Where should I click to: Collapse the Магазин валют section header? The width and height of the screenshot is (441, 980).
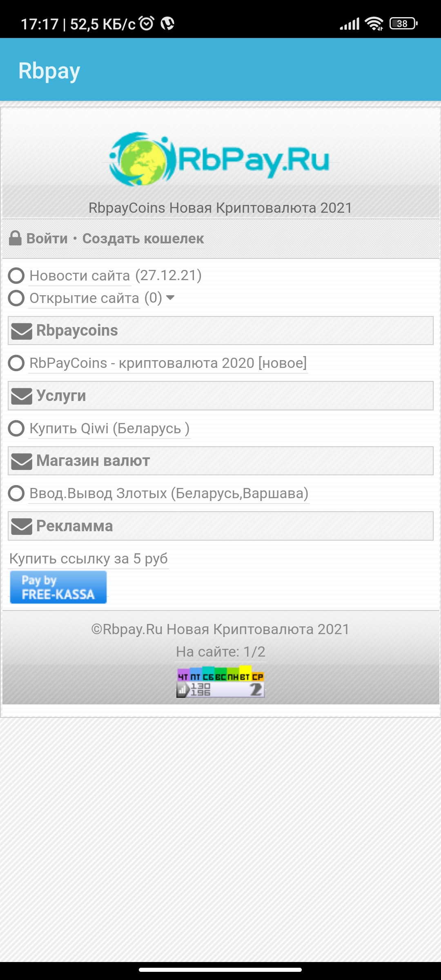(220, 461)
